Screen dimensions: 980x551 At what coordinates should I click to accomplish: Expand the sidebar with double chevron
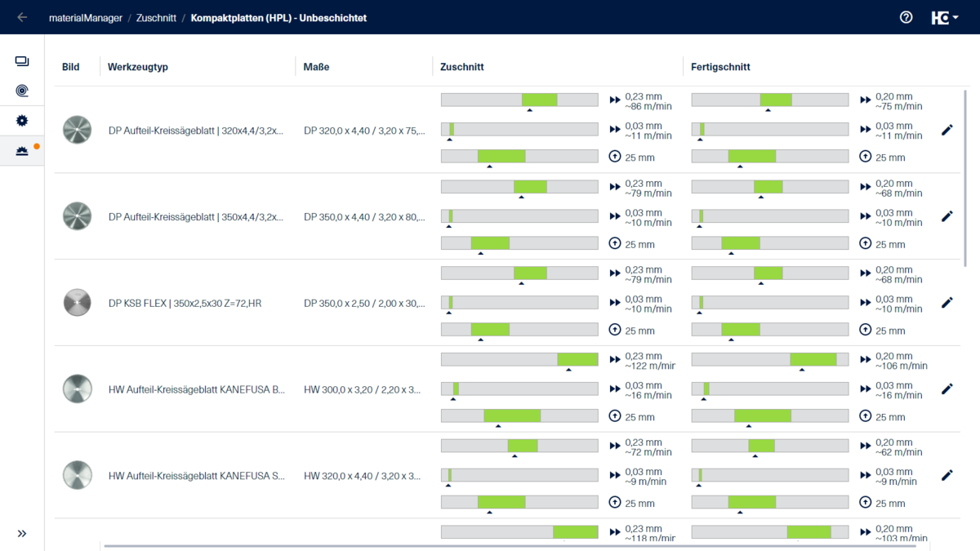(22, 533)
